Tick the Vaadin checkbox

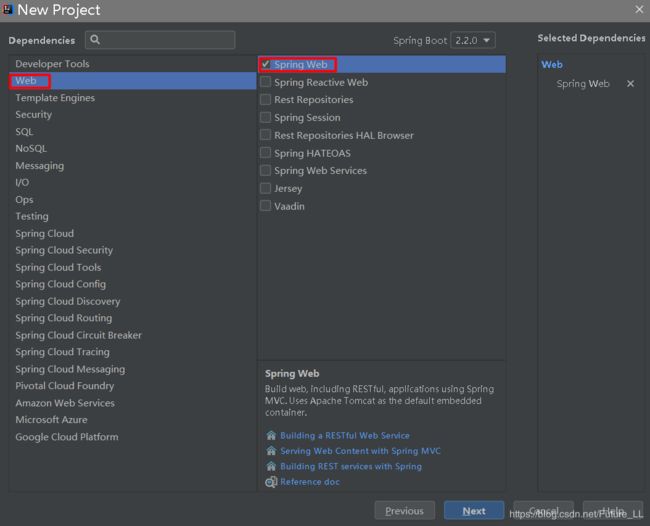(265, 206)
